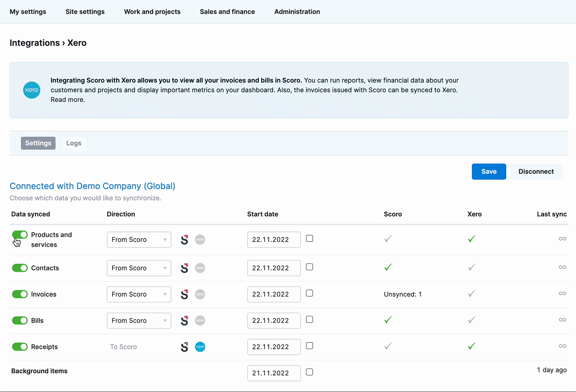Screen dimensions: 576x392
Task: Check the box beside Bills start date
Action: 309,319
